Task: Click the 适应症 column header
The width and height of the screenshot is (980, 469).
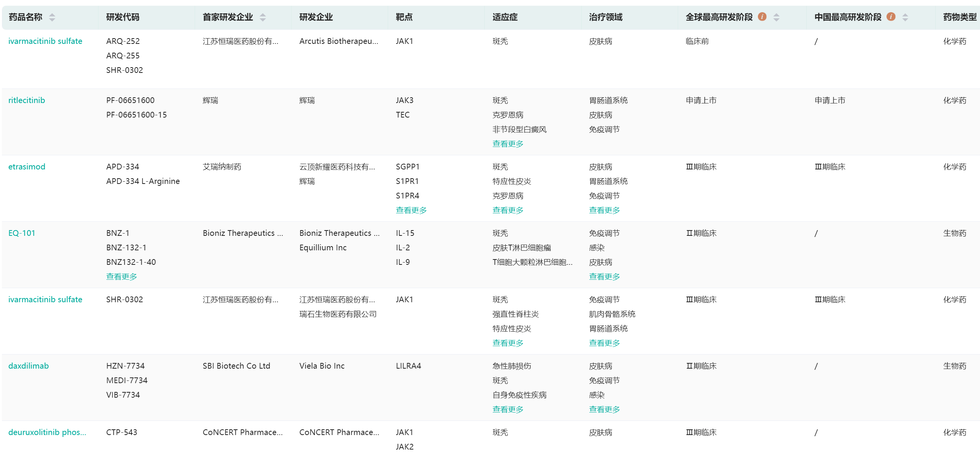Action: coord(505,17)
